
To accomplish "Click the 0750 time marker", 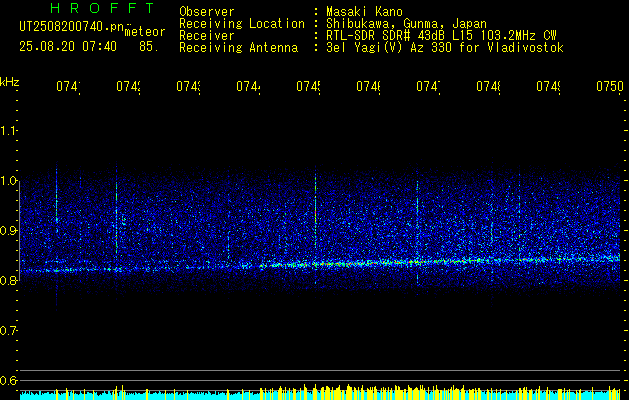I will click(x=610, y=86).
